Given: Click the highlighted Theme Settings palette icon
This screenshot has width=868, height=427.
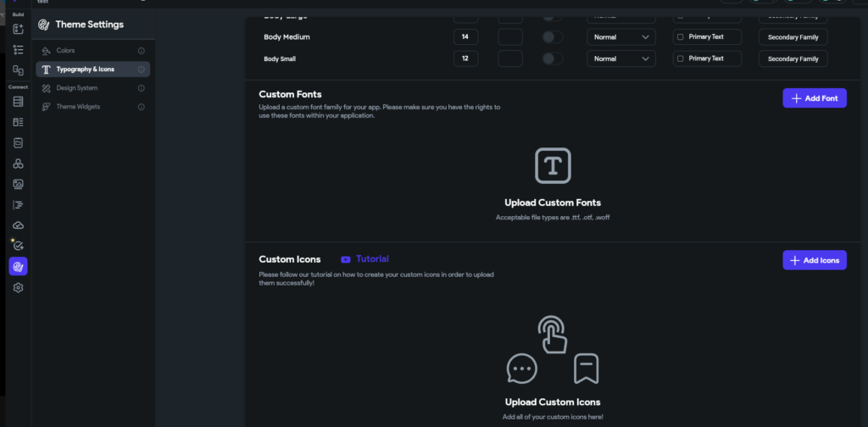Looking at the screenshot, I should tap(18, 266).
